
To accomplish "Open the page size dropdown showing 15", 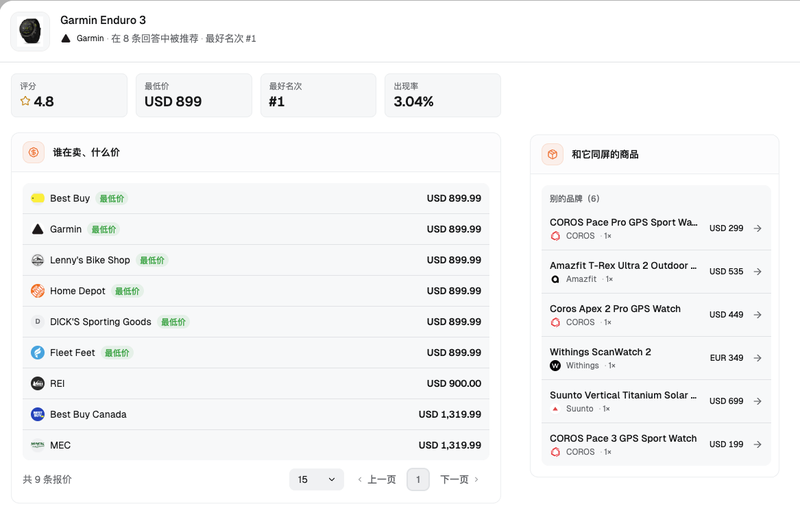I will pyautogui.click(x=316, y=479).
